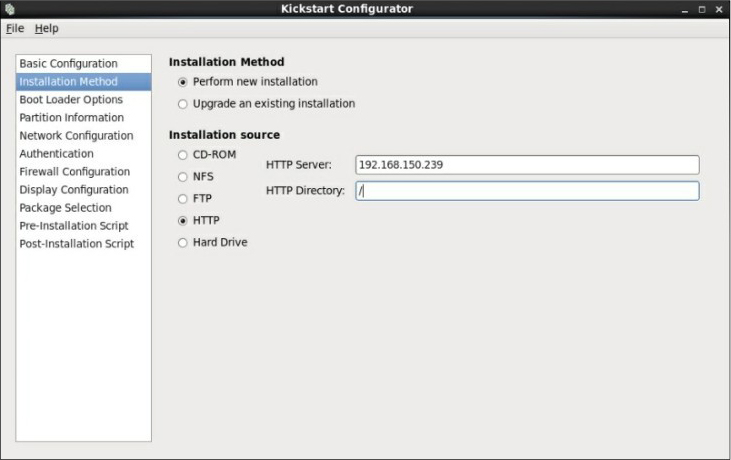Close the Kickstart Configurator window
Screen dimensions: 731x460
point(719,9)
